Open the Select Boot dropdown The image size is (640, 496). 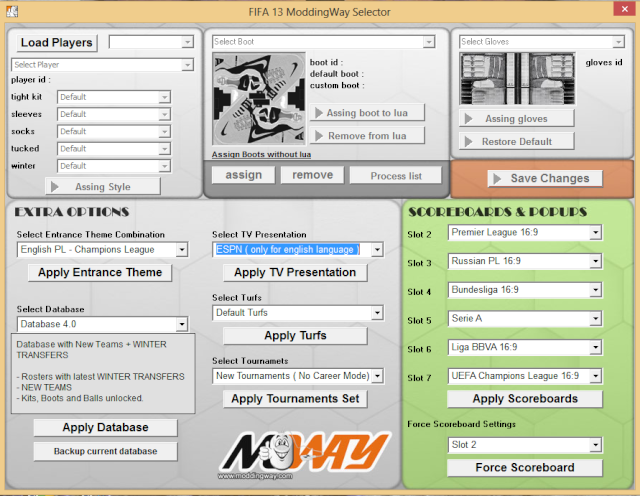click(x=324, y=42)
